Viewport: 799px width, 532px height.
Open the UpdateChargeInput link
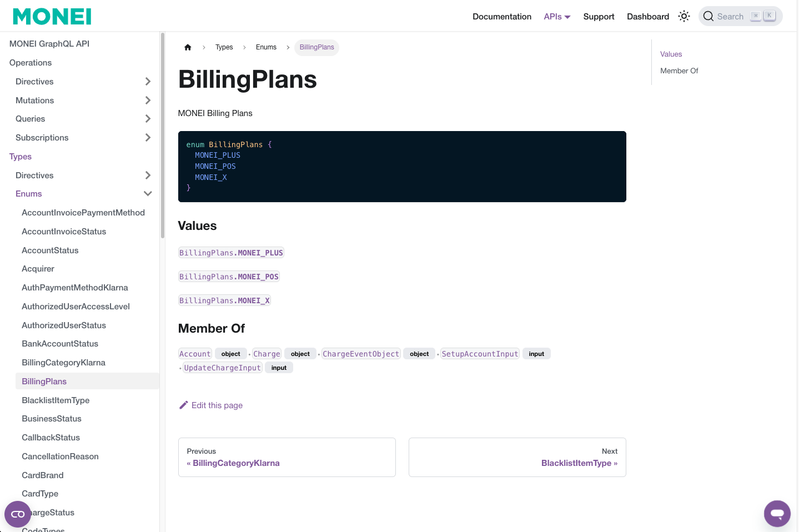click(x=222, y=368)
